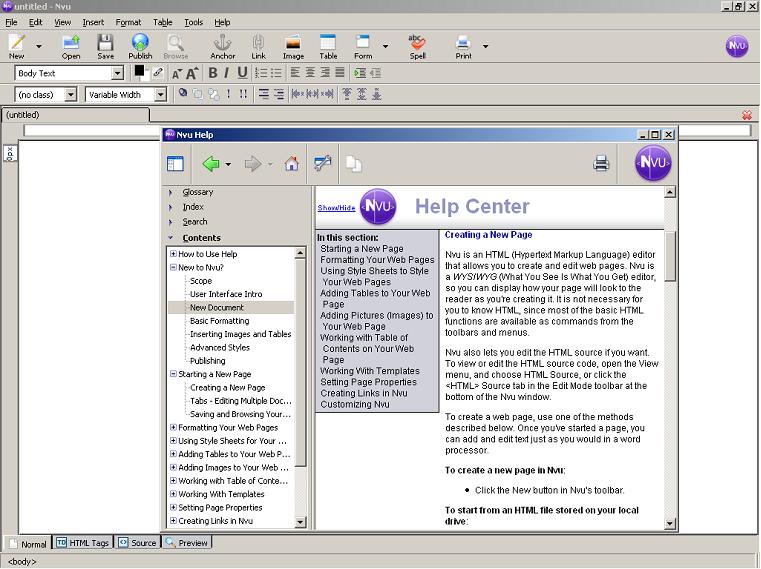Viewport: 761px width, 569px height.
Task: Click the green Back arrow in Help
Action: pos(210,164)
